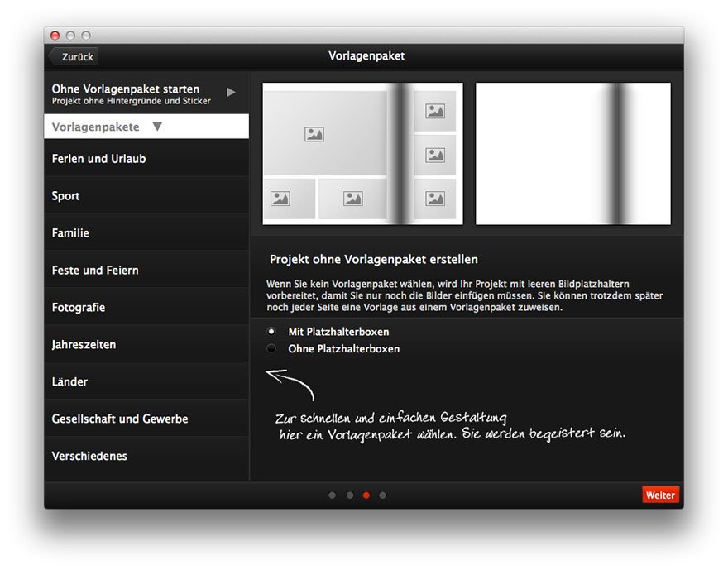Open Feste und Feiern category
The height and width of the screenshot is (570, 728).
[146, 271]
